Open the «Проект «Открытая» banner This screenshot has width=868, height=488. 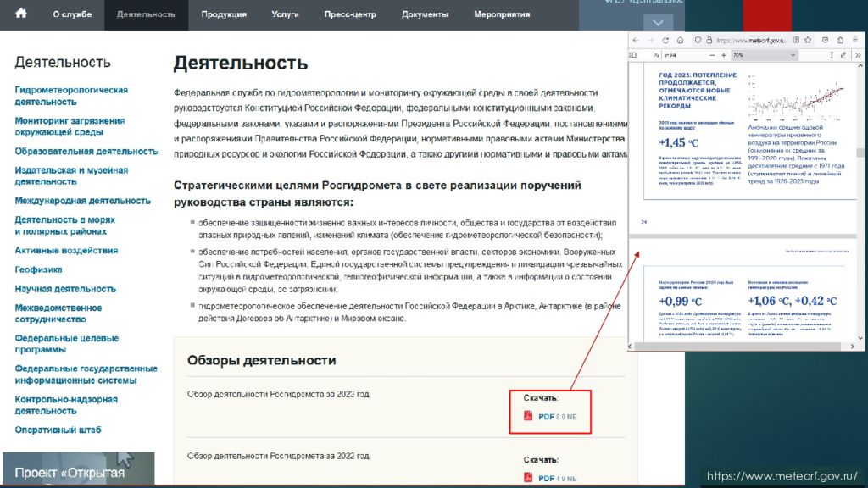pos(79,469)
